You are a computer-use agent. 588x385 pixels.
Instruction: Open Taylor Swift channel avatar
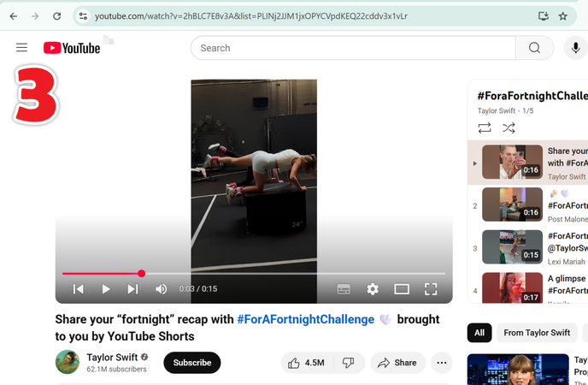[x=68, y=362]
